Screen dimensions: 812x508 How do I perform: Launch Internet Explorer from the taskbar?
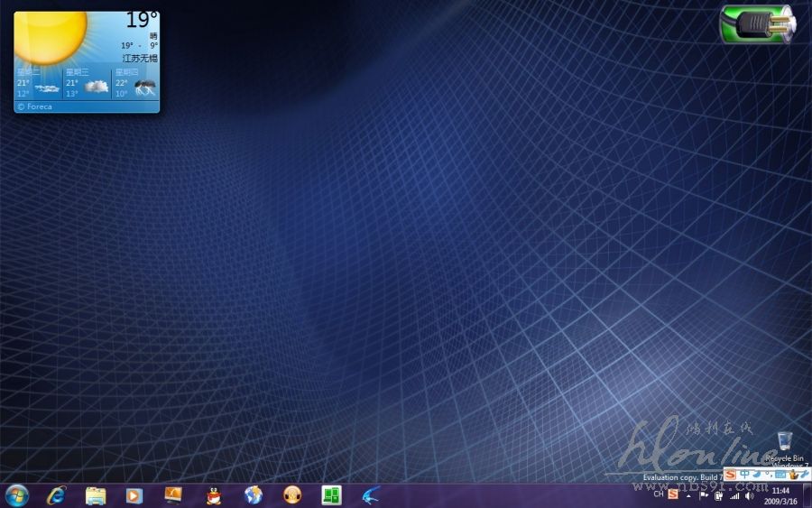pyautogui.click(x=57, y=494)
